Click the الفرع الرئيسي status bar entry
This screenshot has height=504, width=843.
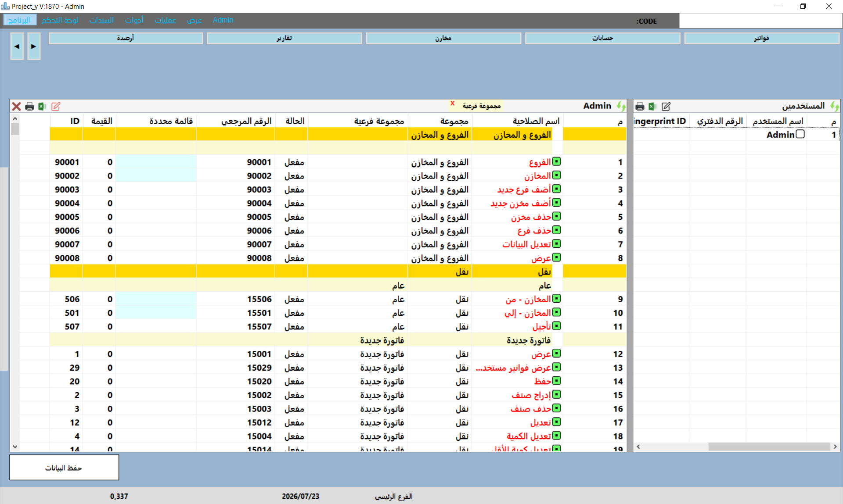tap(394, 496)
